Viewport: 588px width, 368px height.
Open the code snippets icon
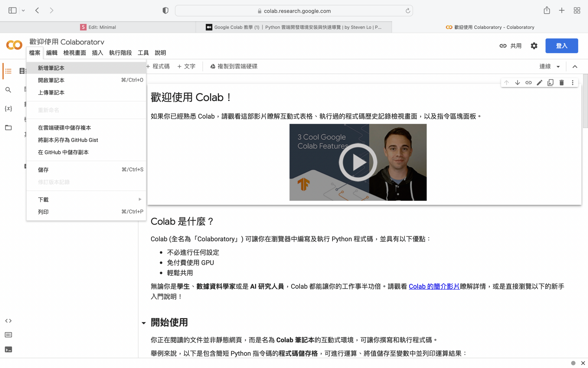point(8,321)
